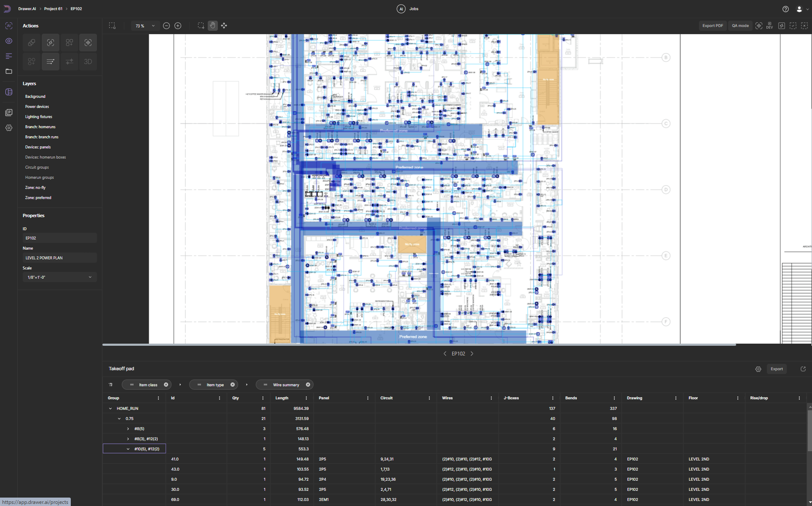Click the four-arrow move tool icon

[x=224, y=26]
